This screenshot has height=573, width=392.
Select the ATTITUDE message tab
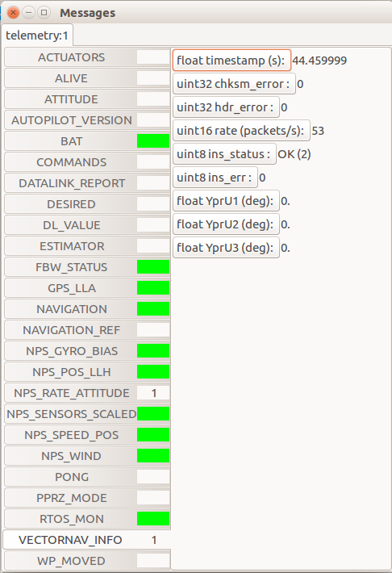click(87, 99)
